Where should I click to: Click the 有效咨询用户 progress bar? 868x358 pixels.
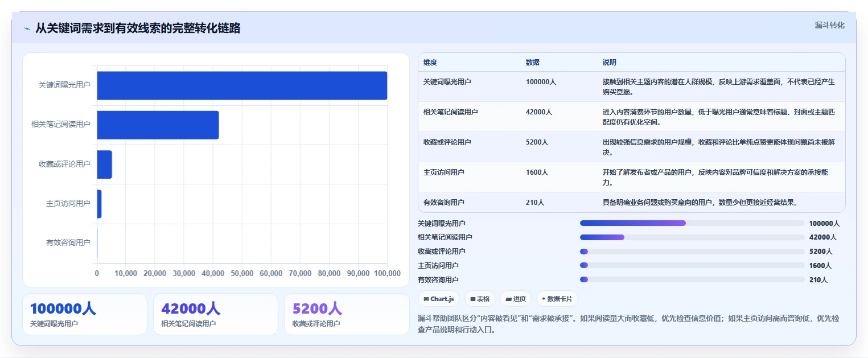(692, 279)
